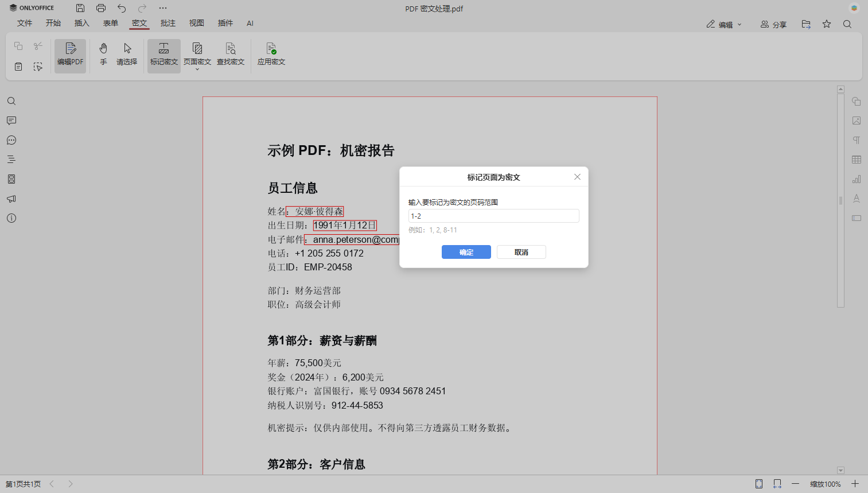Click the page range input showing 1-2
The width and height of the screenshot is (868, 493).
493,216
